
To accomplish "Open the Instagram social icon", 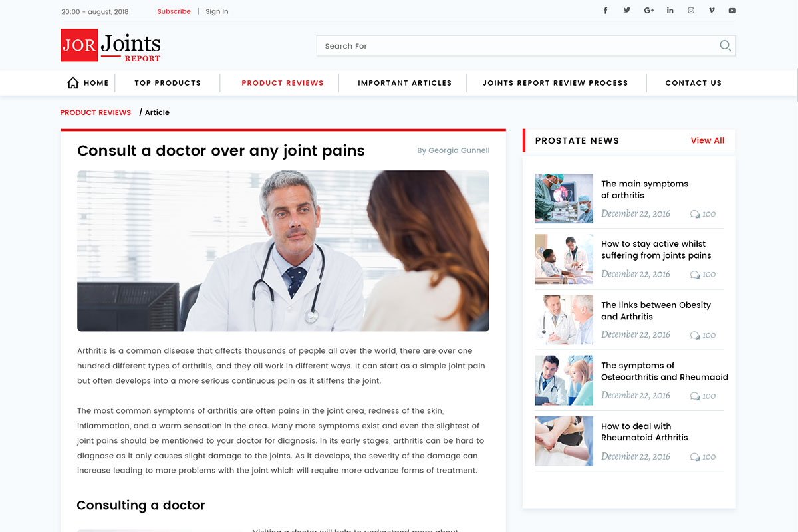I will (691, 11).
